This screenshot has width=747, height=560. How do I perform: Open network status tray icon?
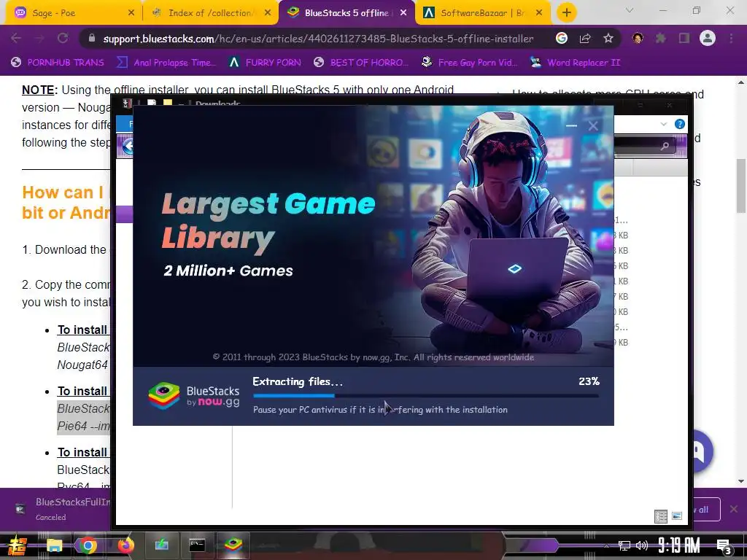tap(624, 545)
